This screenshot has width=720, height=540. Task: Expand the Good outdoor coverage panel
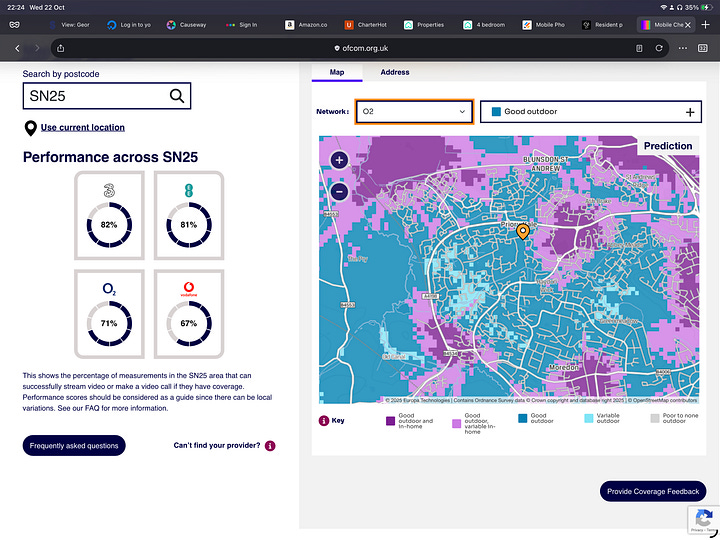591,112
